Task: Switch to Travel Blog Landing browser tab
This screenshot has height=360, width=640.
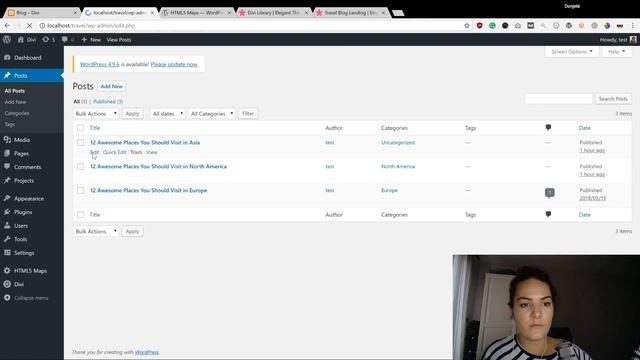Action: click(350, 13)
